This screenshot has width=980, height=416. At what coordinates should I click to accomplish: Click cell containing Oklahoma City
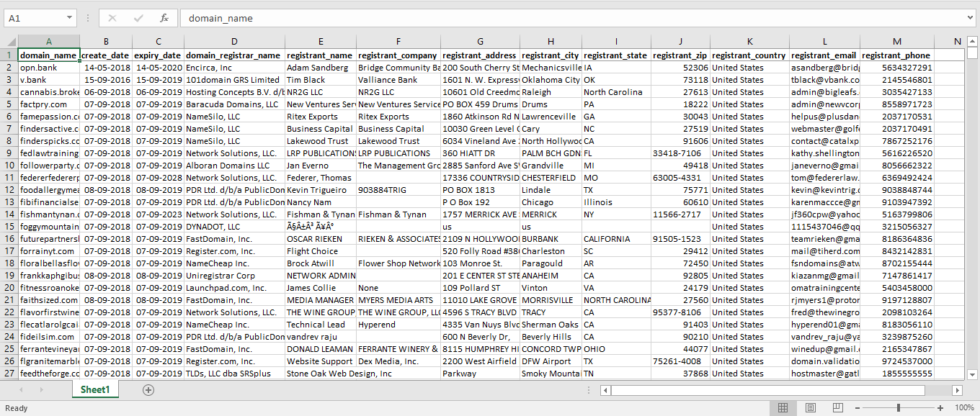coord(551,79)
